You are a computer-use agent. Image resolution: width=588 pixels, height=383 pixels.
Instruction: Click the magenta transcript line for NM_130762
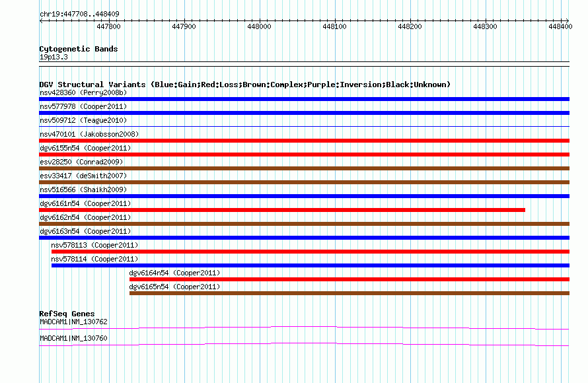[x=304, y=328]
